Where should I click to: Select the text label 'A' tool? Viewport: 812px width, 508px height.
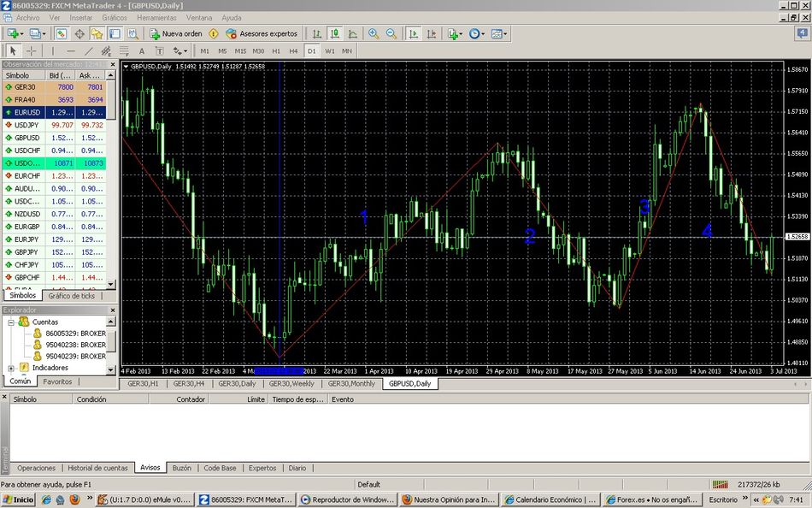[x=142, y=51]
